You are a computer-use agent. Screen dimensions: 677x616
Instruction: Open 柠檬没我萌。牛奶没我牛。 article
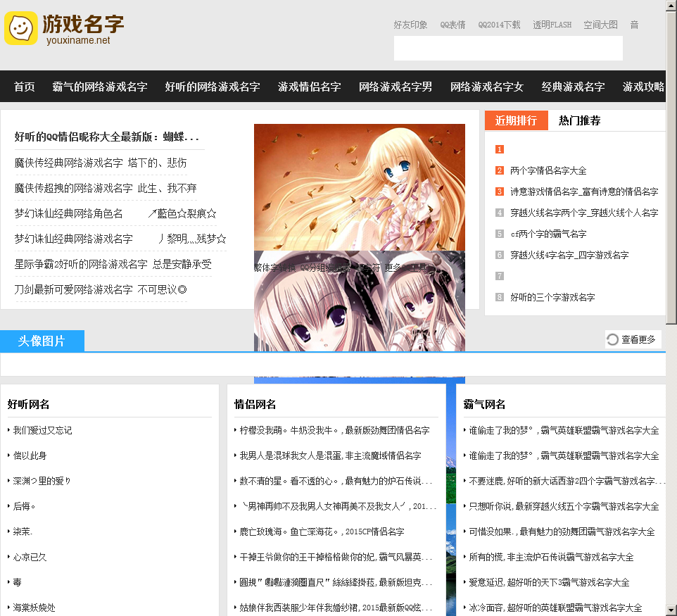tap(334, 430)
